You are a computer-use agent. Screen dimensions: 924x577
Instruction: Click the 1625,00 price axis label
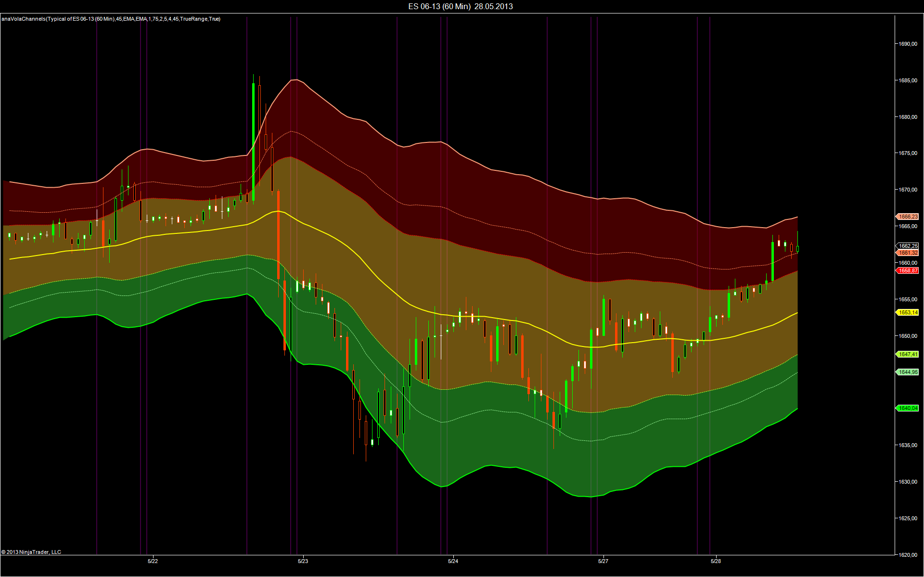pos(908,518)
